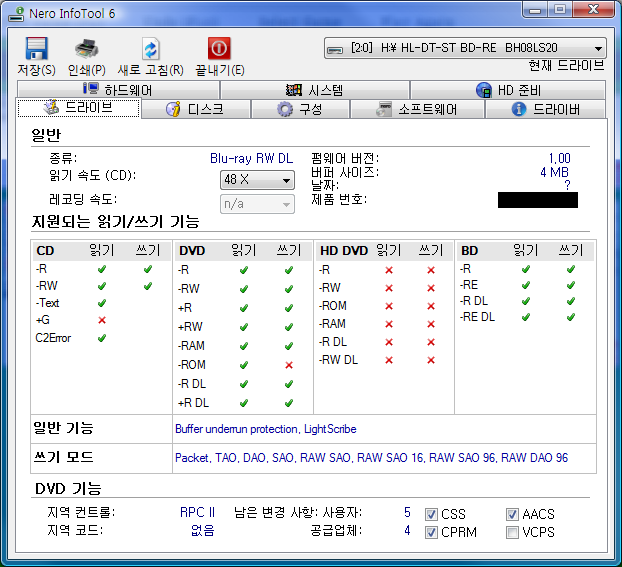Click the drive icon inside the drive selector
622x567 pixels.
click(x=335, y=49)
